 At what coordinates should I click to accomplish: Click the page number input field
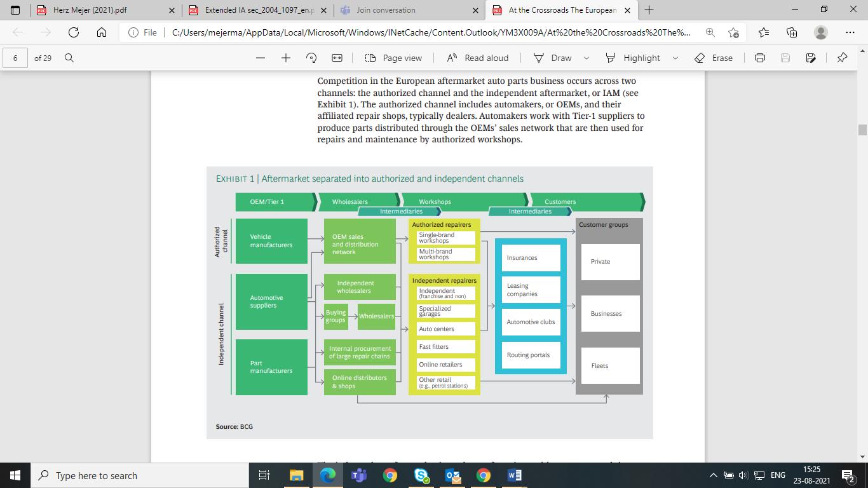15,58
